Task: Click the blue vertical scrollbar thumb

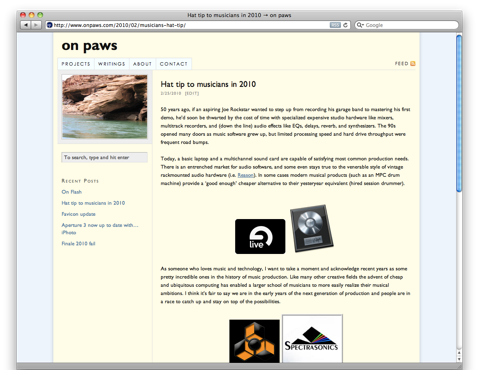Action: (x=459, y=113)
